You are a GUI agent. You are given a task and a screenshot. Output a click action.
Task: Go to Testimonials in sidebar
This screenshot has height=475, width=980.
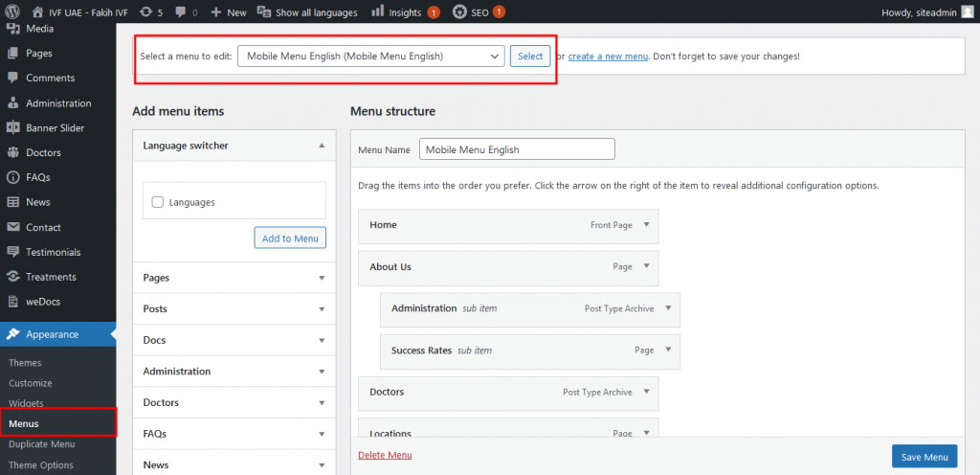click(x=53, y=252)
